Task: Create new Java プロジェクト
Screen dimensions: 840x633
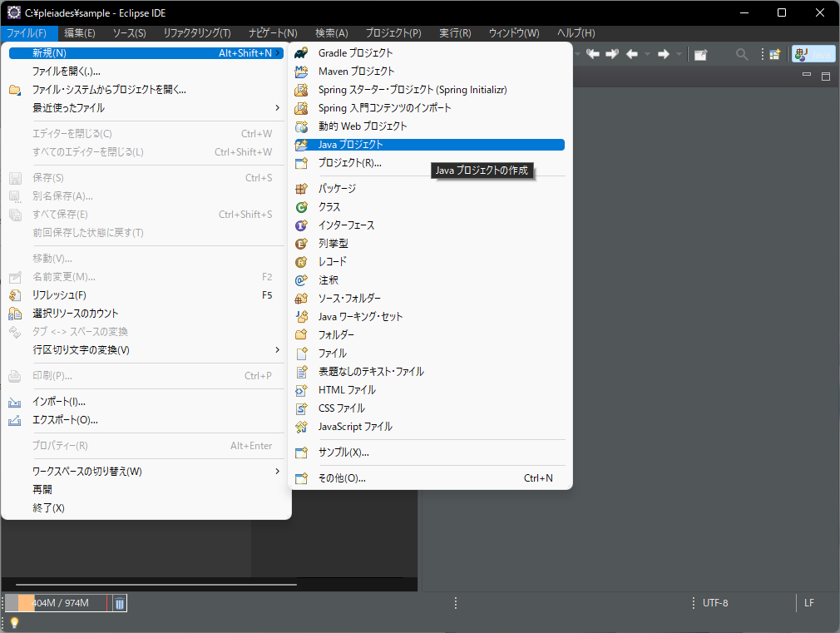Action: [430, 145]
